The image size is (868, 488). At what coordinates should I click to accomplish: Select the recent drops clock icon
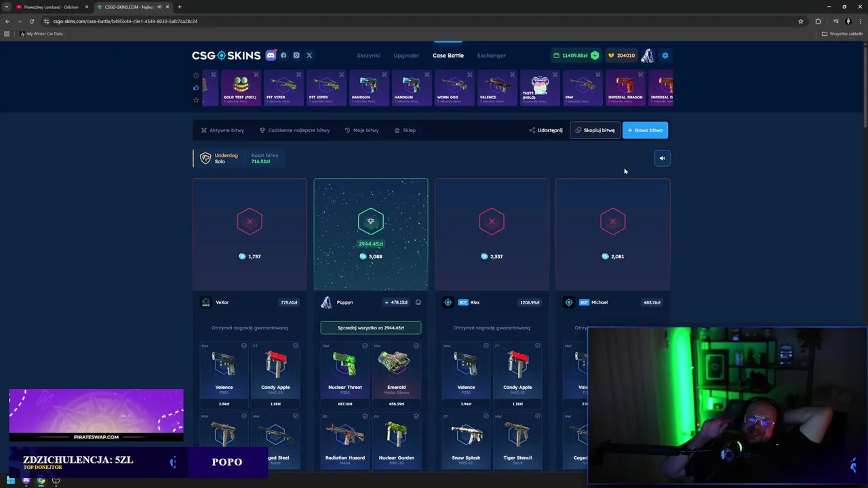[196, 75]
